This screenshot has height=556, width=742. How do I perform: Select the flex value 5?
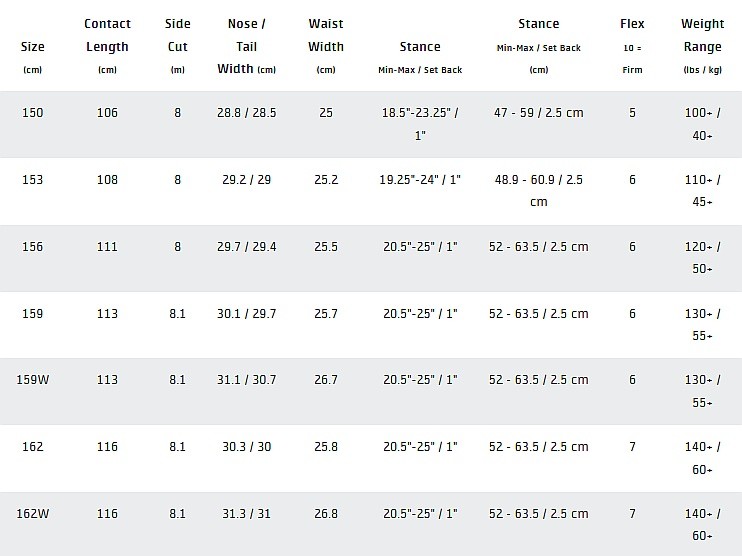click(632, 113)
